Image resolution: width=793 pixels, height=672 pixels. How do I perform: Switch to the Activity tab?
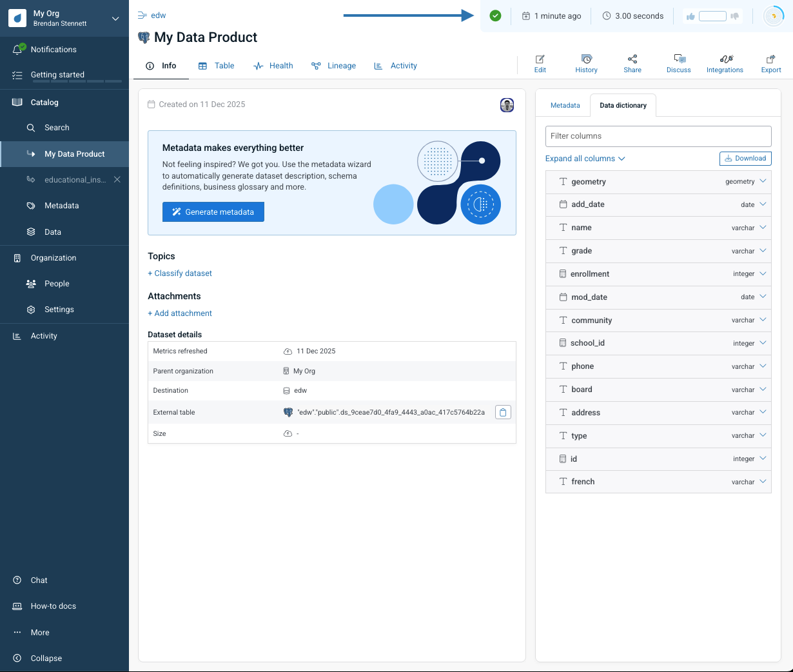click(x=396, y=66)
